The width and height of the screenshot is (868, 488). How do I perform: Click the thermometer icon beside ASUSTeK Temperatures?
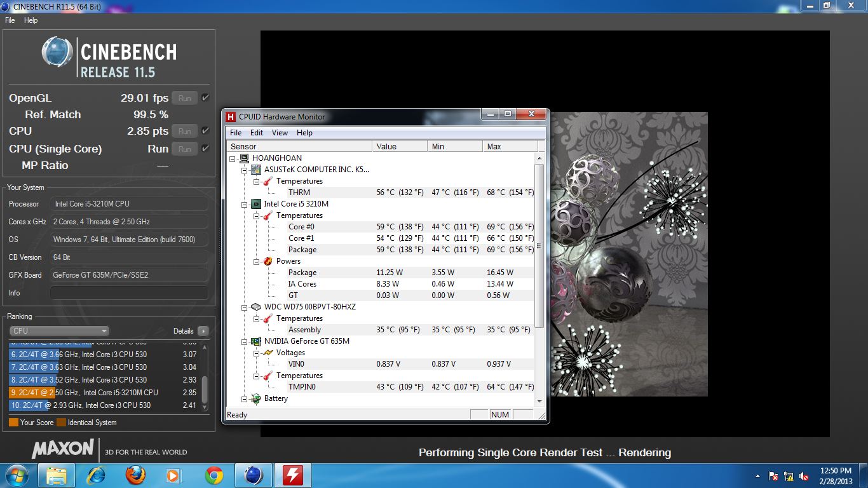tap(268, 181)
